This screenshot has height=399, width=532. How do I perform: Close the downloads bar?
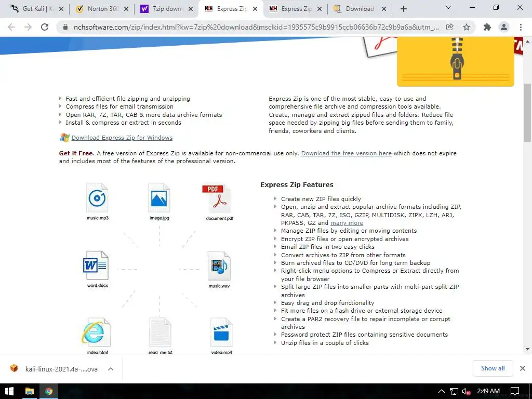(523, 368)
